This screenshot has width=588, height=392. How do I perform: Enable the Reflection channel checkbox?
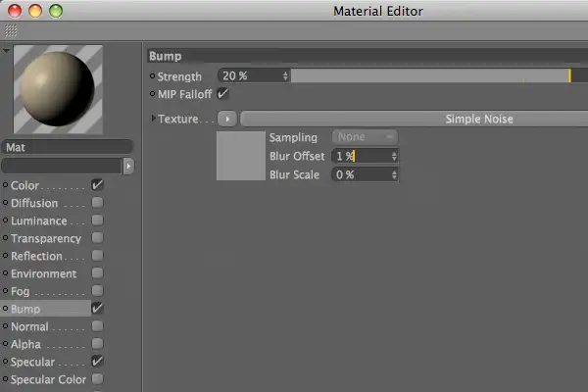point(97,256)
